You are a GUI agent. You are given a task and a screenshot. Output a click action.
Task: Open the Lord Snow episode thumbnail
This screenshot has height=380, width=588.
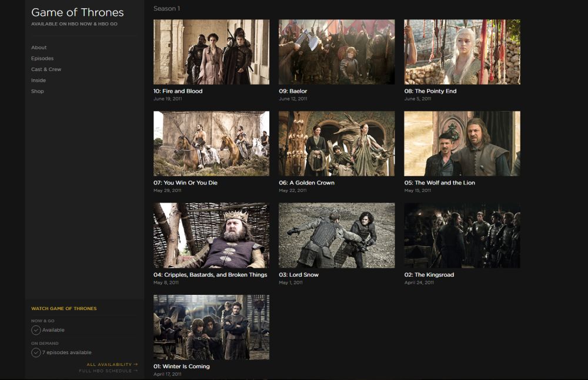(337, 236)
